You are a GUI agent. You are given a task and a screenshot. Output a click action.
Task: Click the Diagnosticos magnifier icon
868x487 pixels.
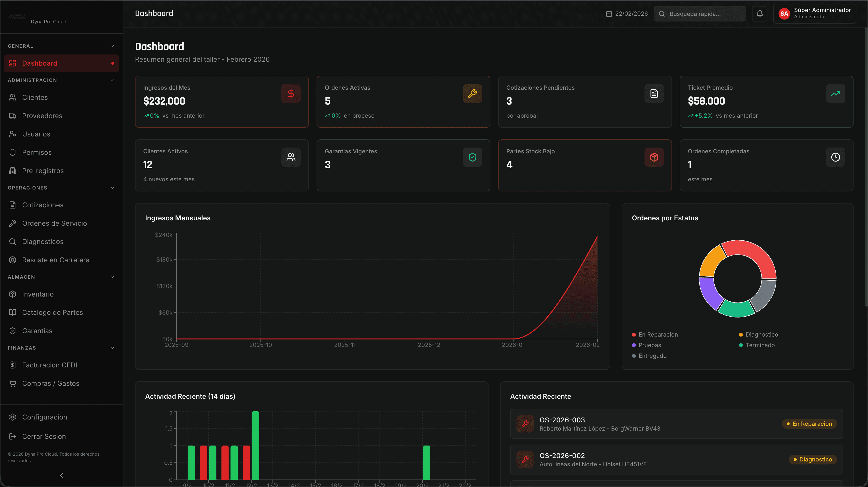click(13, 241)
